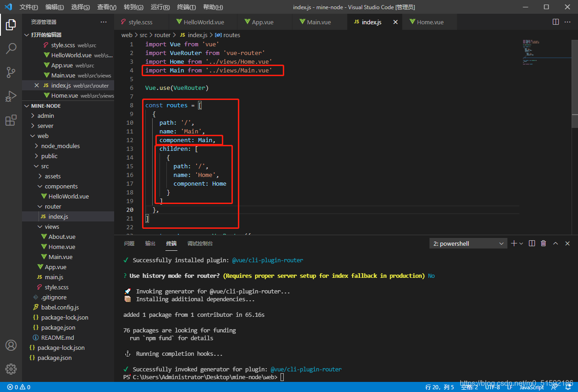Open the Extensions view

click(11, 121)
